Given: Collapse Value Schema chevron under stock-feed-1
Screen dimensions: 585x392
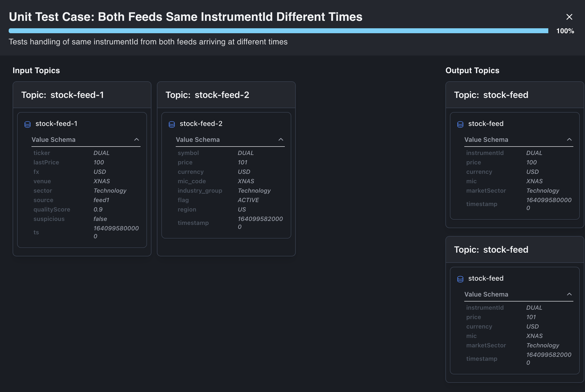Looking at the screenshot, I should pyautogui.click(x=136, y=140).
